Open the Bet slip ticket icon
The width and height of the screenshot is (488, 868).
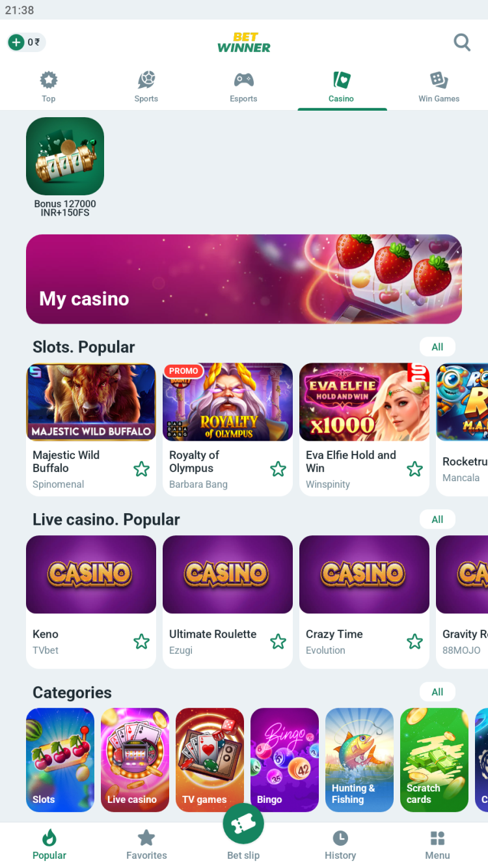pos(243,824)
